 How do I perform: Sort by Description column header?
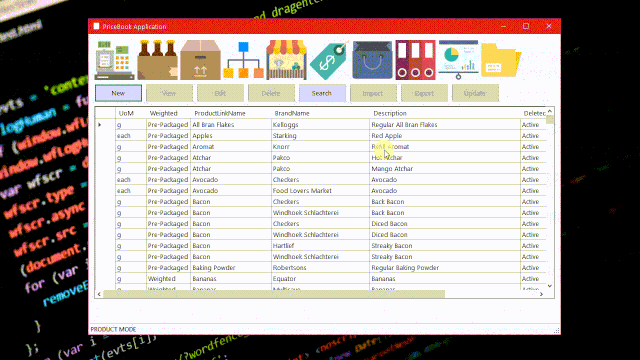445,113
